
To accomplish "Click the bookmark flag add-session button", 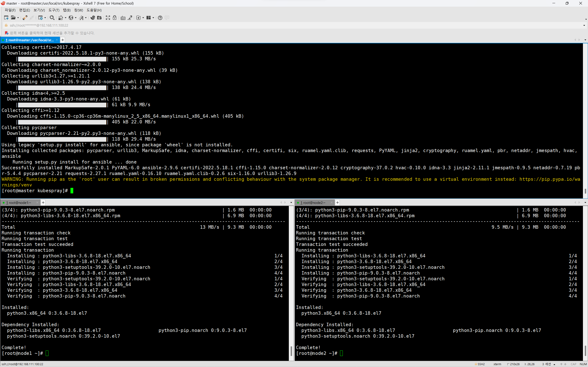I will (7, 33).
